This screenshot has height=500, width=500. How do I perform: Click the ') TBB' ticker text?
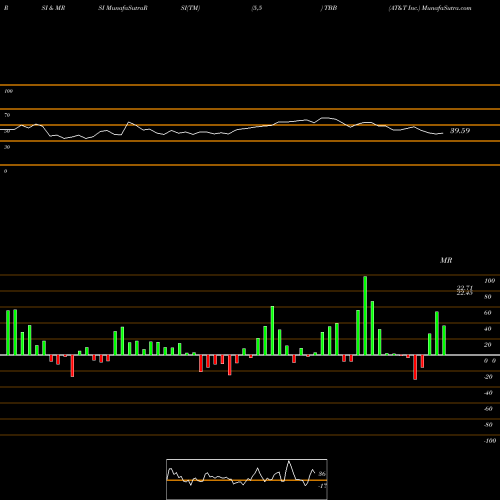329,8
